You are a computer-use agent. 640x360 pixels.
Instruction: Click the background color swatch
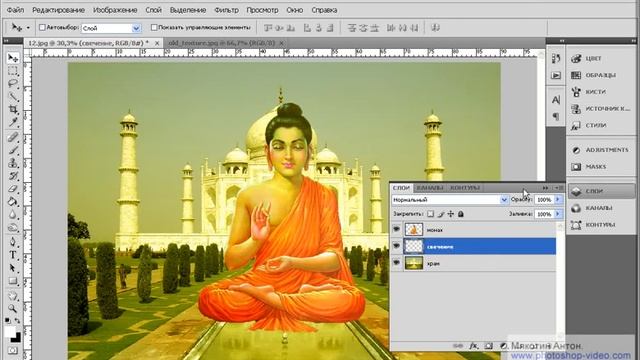click(16, 338)
